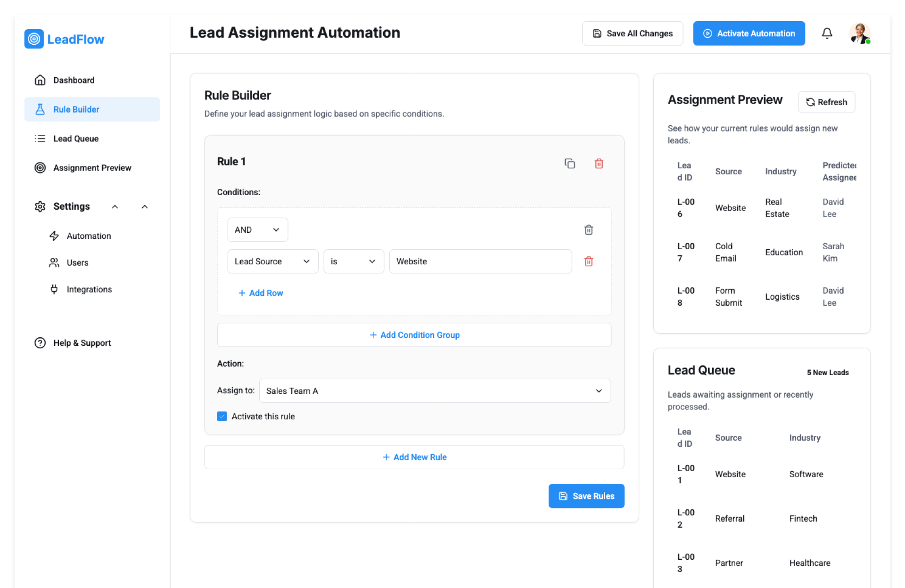This screenshot has width=905, height=588.
Task: Open the 'is' operator dropdown
Action: coord(353,261)
